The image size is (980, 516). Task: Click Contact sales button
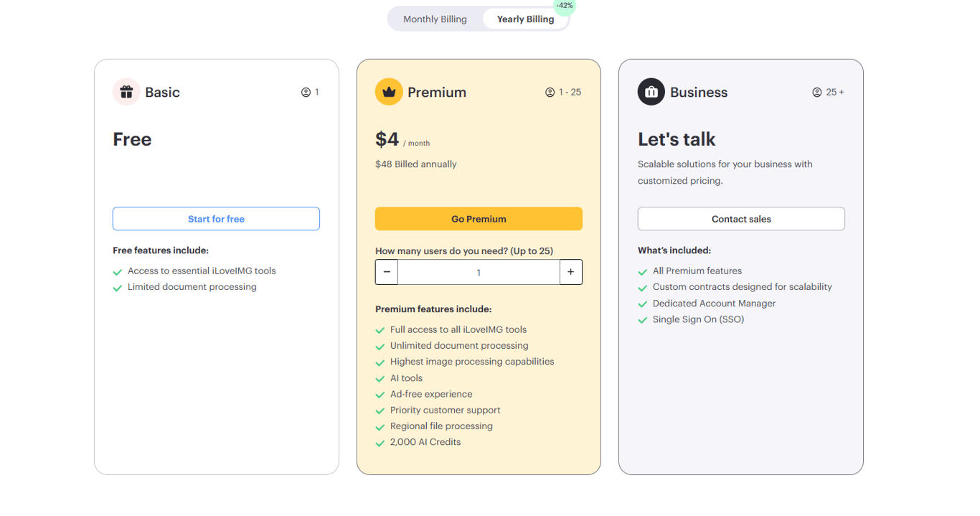741,219
